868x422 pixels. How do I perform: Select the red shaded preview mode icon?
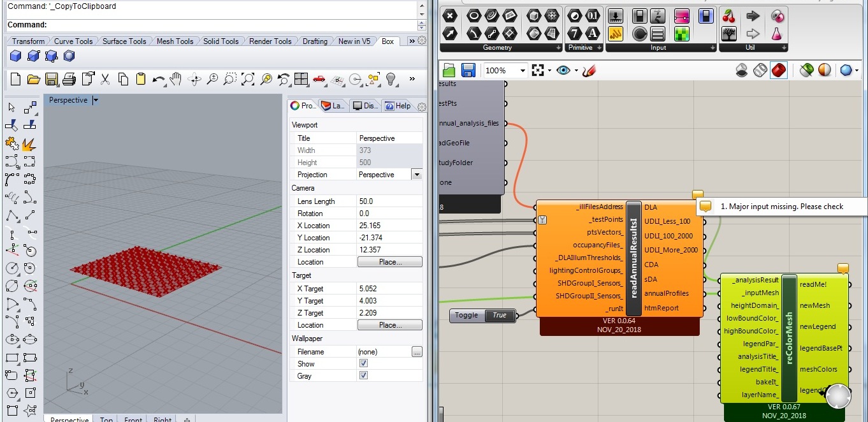click(778, 70)
